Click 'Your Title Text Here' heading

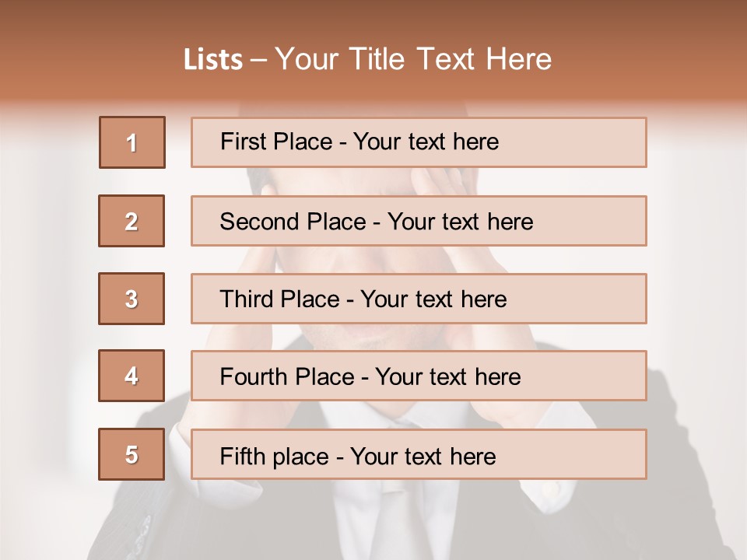[x=413, y=59]
